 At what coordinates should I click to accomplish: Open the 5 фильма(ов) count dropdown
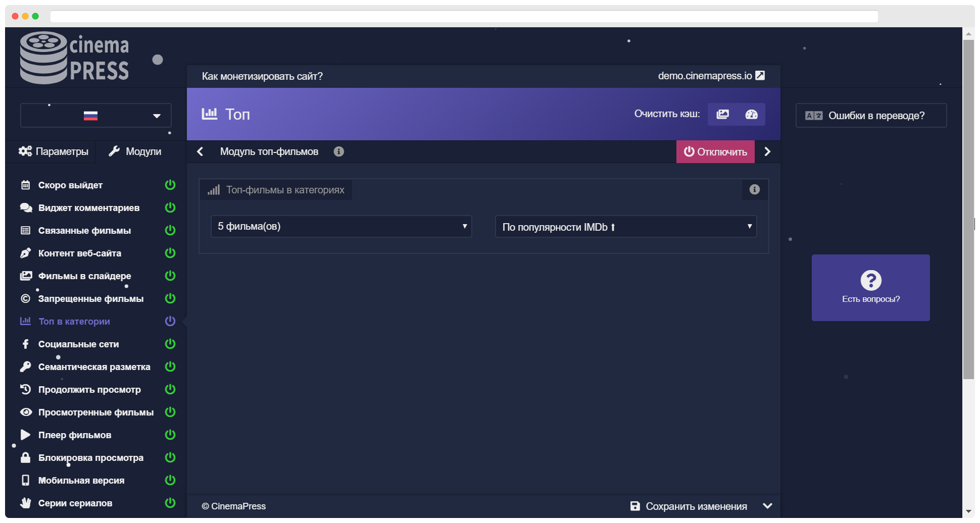[341, 227]
